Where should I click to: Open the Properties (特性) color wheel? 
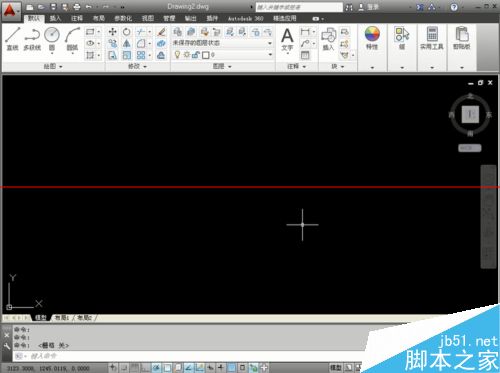[x=372, y=34]
